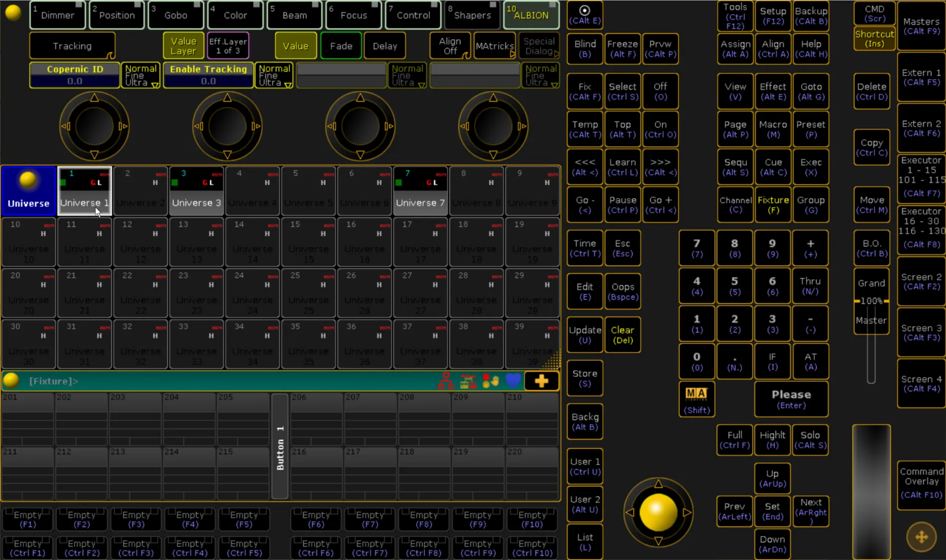Switch to Dimmer preset type tab
Image resolution: width=946 pixels, height=560 pixels.
pos(57,15)
